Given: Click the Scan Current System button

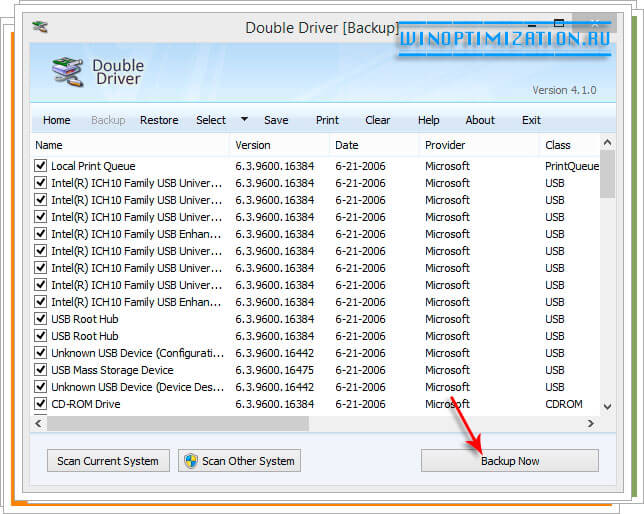Looking at the screenshot, I should (108, 461).
